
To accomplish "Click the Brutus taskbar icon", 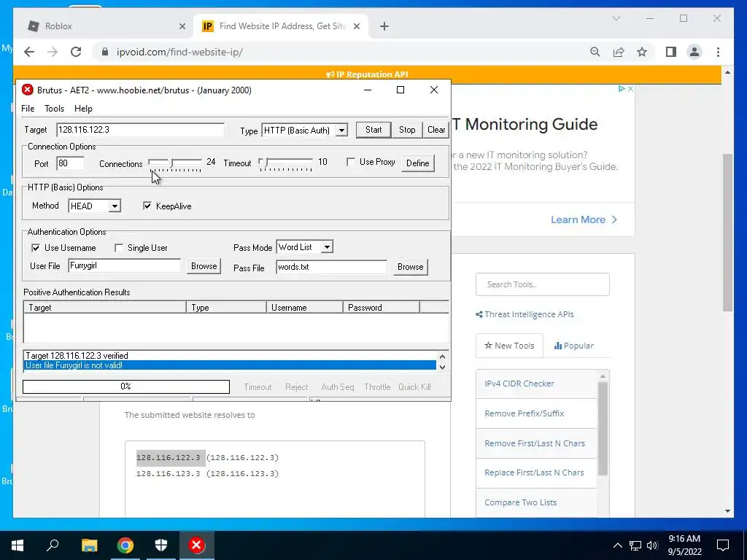I will pos(196,545).
